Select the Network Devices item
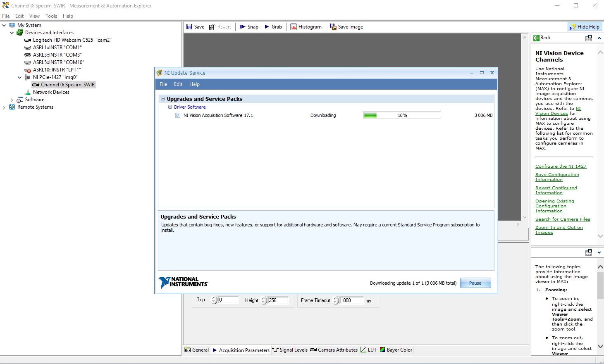The image size is (604, 364). [x=51, y=92]
